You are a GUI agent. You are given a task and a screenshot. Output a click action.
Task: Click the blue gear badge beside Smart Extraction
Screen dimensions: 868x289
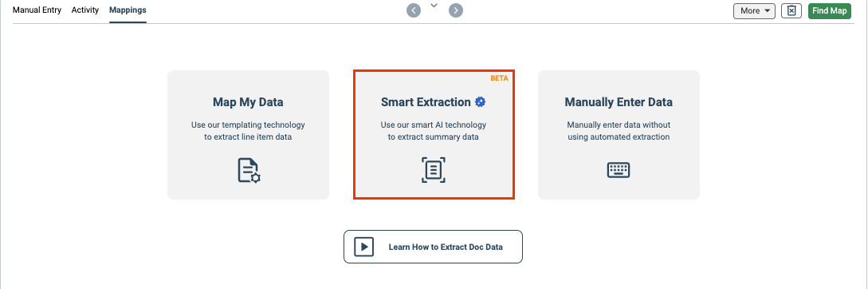click(480, 102)
